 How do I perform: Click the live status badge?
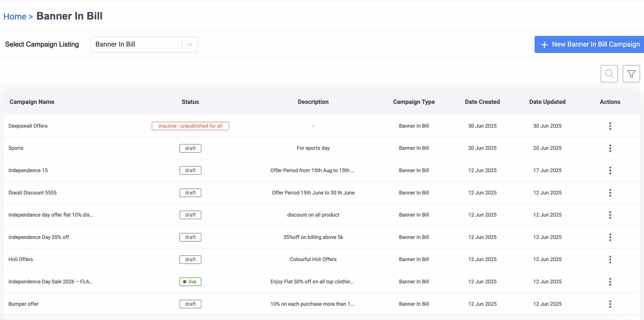[x=190, y=282]
